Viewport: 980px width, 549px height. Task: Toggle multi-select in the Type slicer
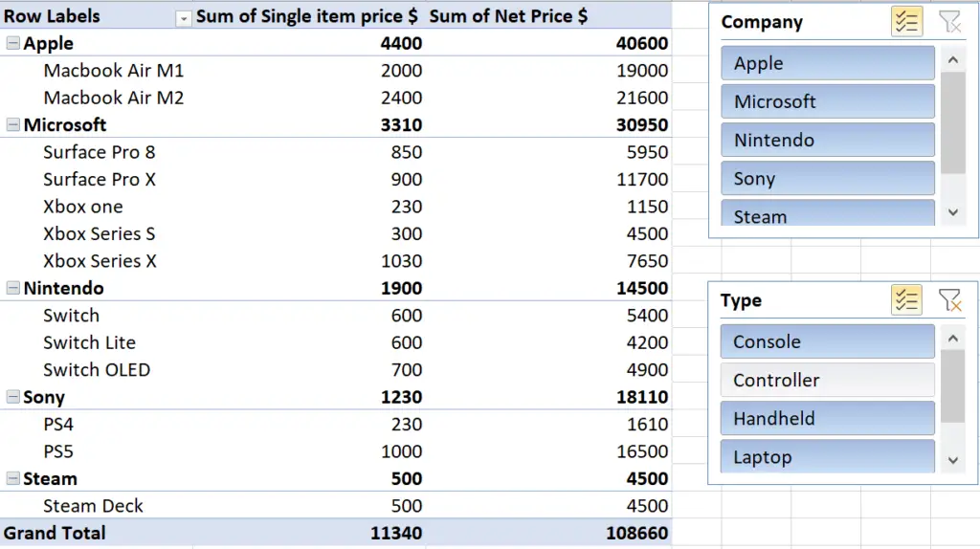[x=906, y=300]
